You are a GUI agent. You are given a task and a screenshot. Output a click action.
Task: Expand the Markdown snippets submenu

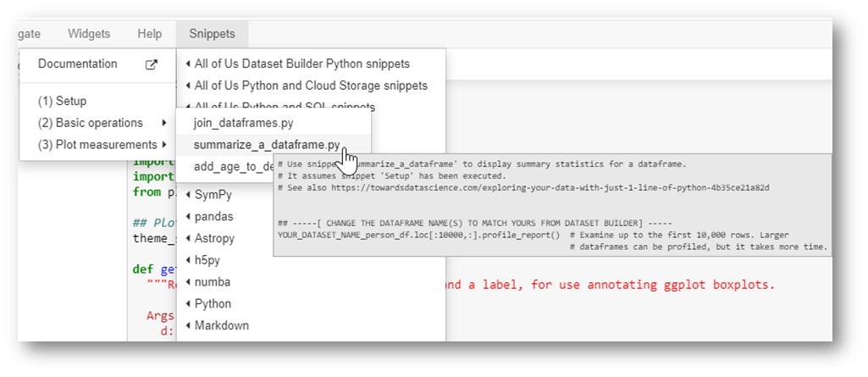pyautogui.click(x=311, y=325)
